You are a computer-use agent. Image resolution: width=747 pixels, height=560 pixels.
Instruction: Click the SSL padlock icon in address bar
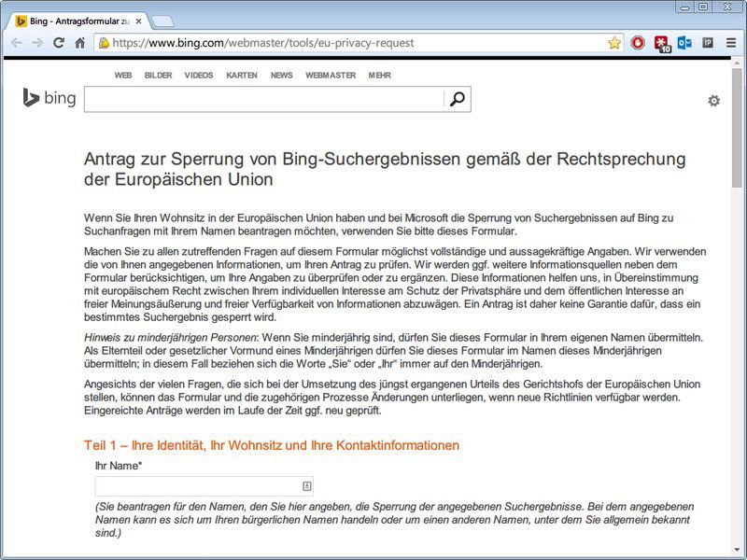(x=104, y=43)
